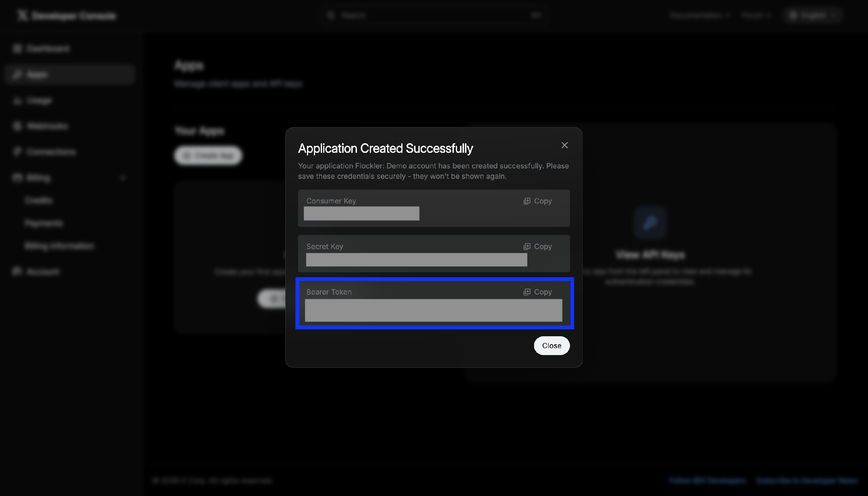Copy the Bearer Token value

click(538, 292)
